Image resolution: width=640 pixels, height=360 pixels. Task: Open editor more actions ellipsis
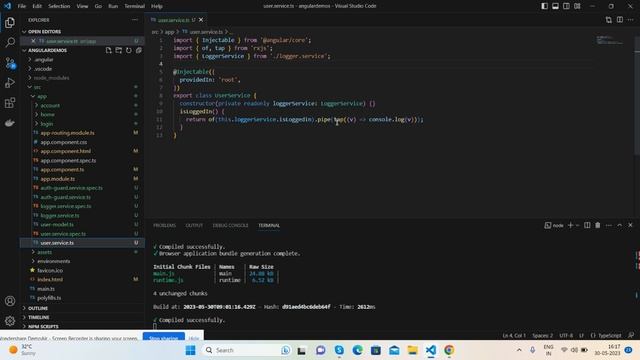coord(631,20)
